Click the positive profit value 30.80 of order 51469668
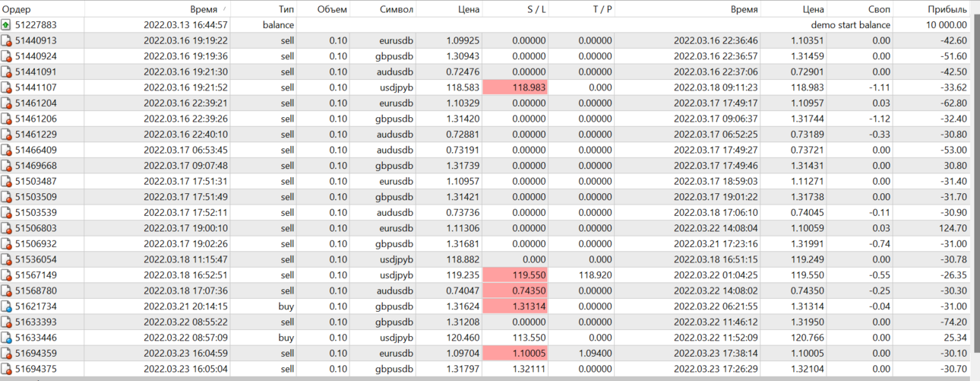980x381 pixels. click(x=956, y=166)
